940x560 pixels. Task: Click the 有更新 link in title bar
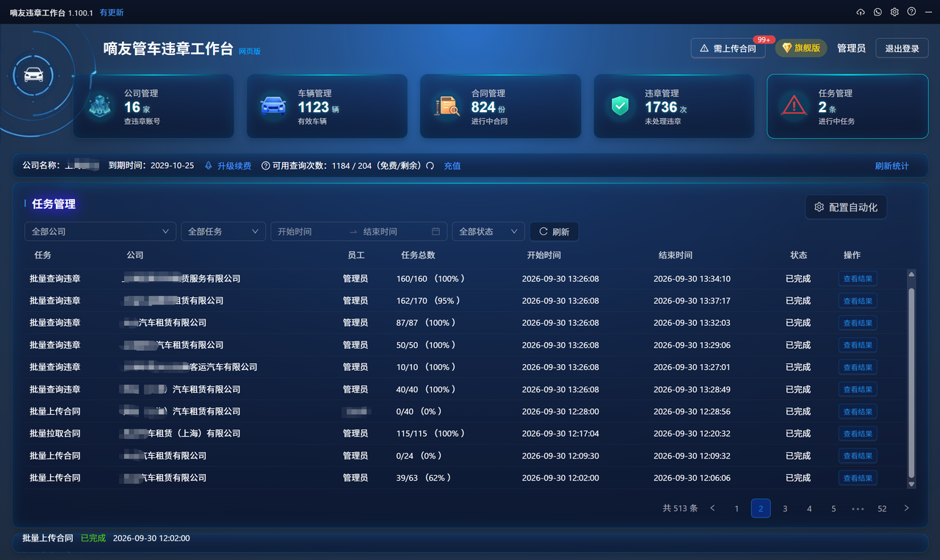[x=112, y=12]
